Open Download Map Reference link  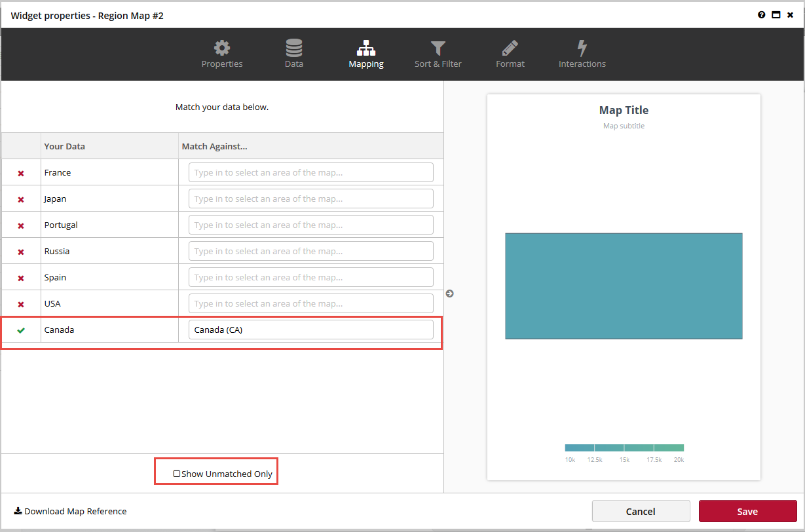pos(70,511)
